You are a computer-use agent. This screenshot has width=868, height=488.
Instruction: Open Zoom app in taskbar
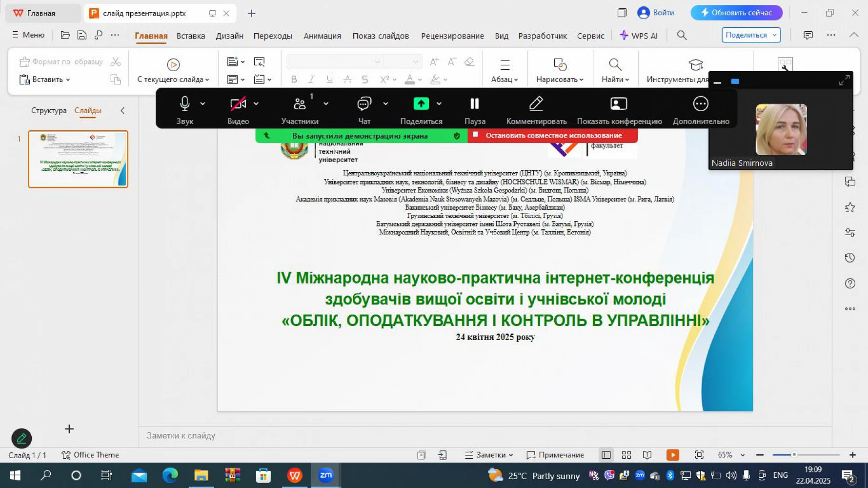tap(325, 475)
